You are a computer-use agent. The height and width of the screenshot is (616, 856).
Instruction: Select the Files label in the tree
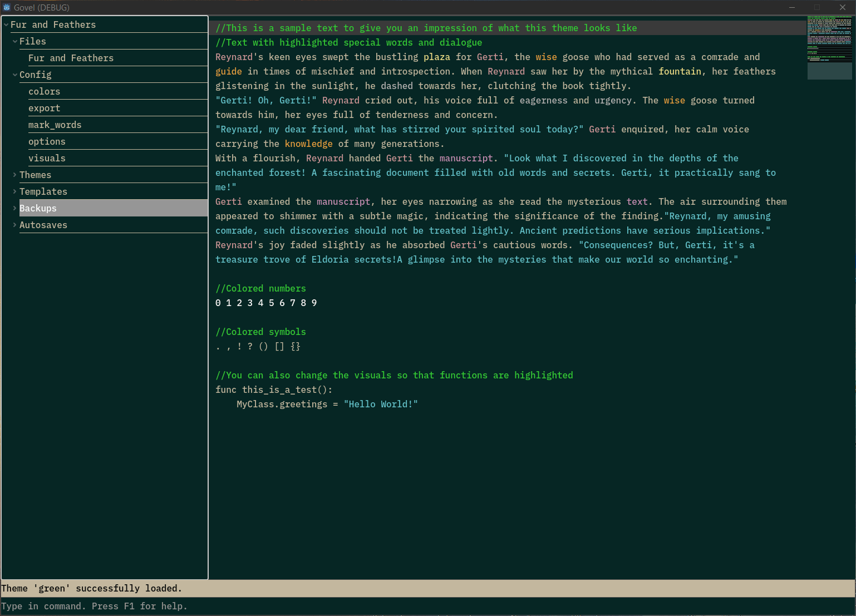[x=33, y=41]
